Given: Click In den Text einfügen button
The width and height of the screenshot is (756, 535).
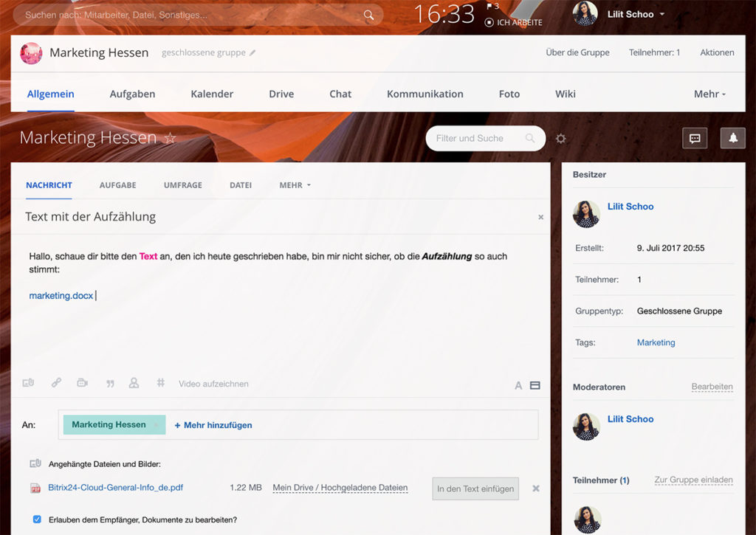Looking at the screenshot, I should click(x=475, y=489).
